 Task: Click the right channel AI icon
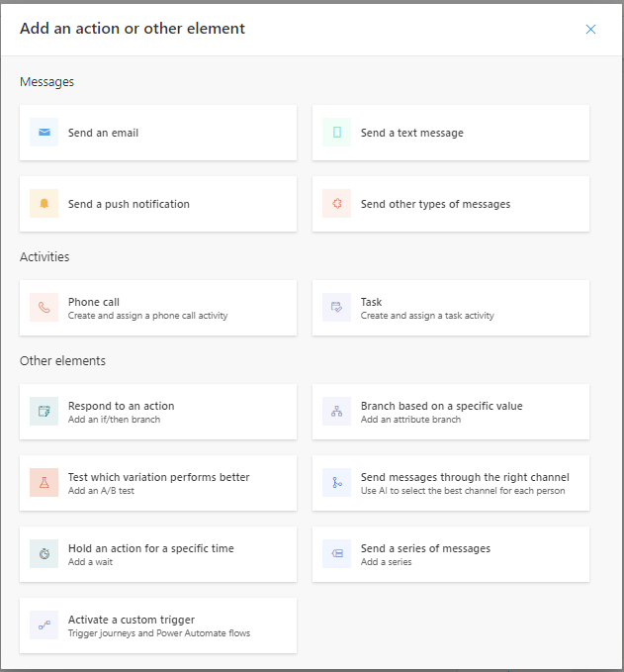(x=336, y=483)
